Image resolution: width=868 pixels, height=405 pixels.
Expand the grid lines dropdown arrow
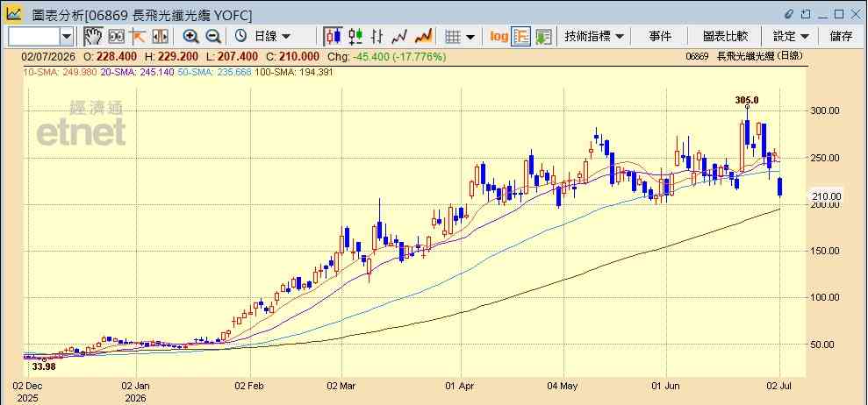pos(470,37)
